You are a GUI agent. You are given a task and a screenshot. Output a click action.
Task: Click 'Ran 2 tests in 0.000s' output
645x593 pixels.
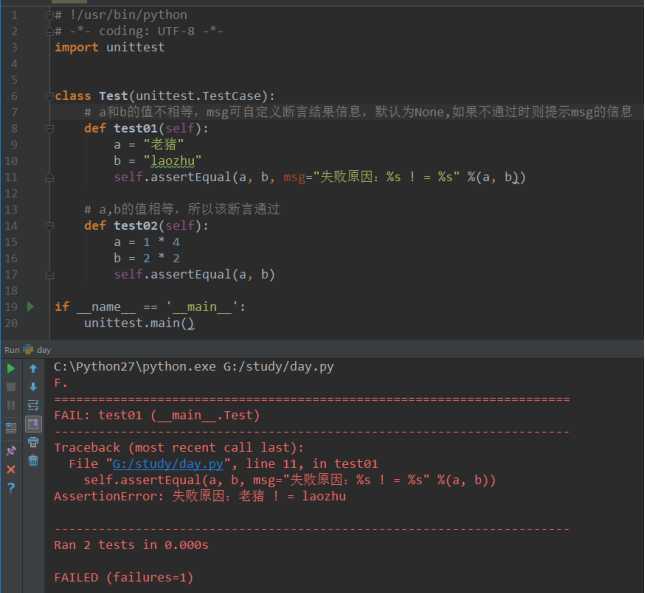pyautogui.click(x=131, y=545)
